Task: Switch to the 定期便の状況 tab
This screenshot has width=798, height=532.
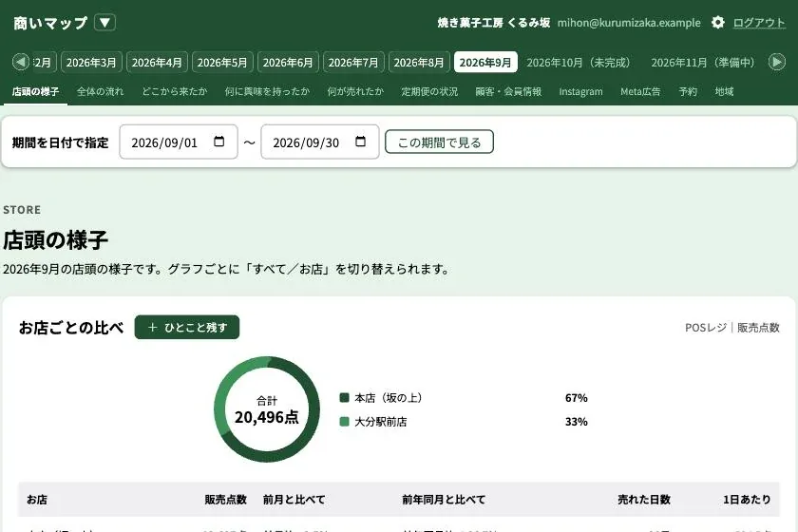Action: coord(429,91)
